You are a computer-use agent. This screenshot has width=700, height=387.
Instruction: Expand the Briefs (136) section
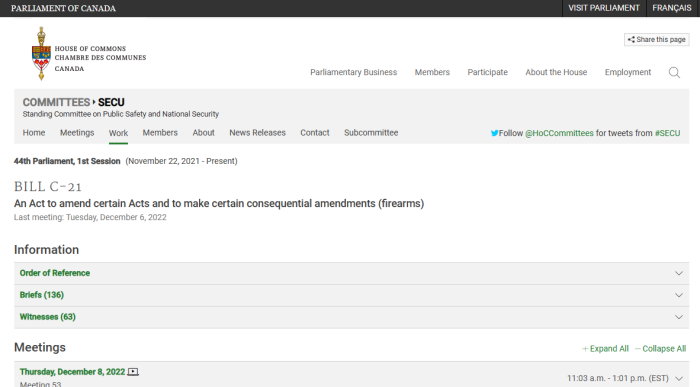pos(351,295)
